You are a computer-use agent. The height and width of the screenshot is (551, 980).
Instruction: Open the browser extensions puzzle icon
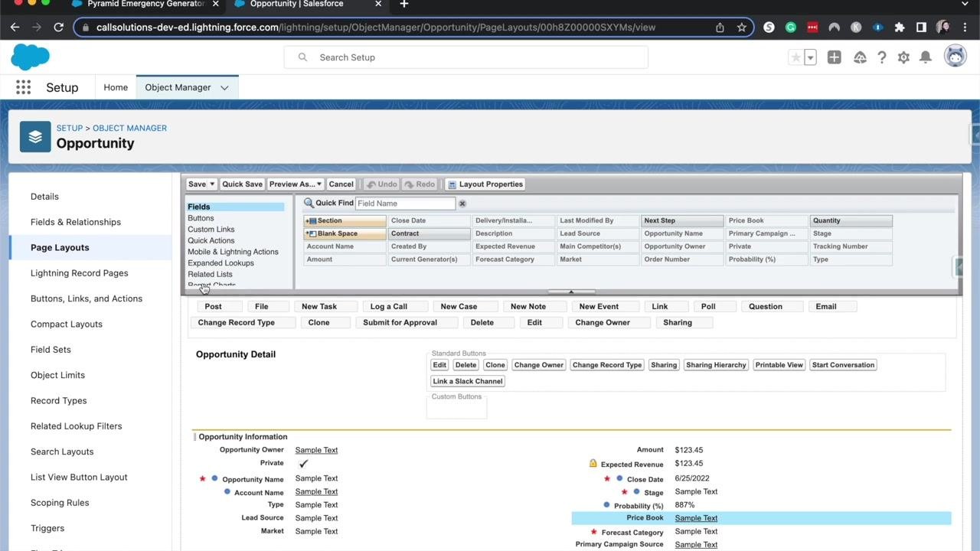(x=900, y=27)
